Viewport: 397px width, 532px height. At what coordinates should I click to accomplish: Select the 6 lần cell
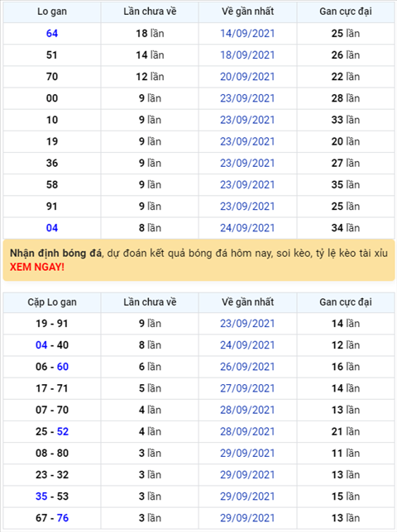pyautogui.click(x=150, y=367)
